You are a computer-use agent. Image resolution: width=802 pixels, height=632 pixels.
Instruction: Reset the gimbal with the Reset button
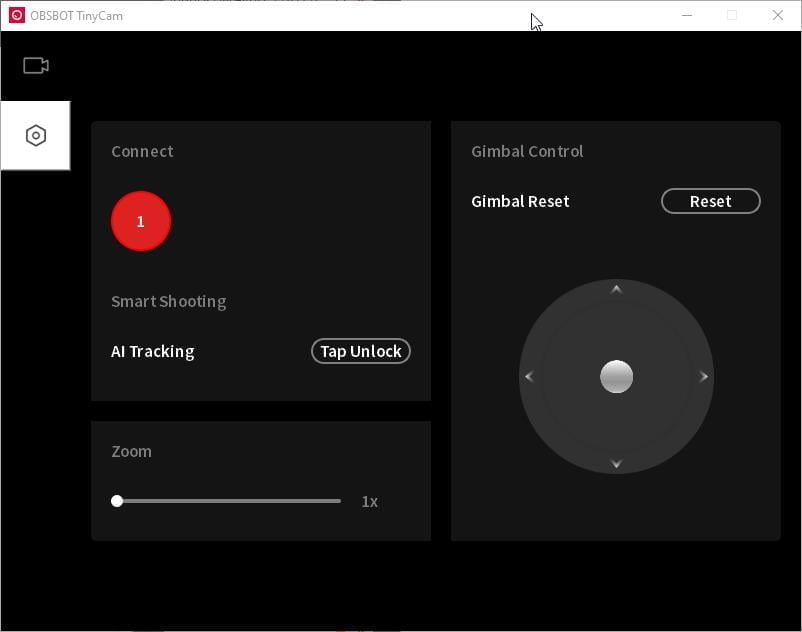pyautogui.click(x=710, y=201)
